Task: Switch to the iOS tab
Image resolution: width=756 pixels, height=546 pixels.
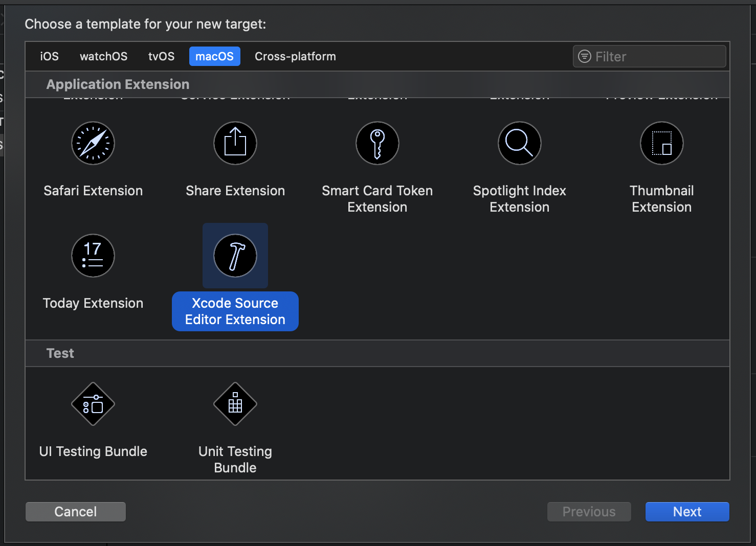Action: click(50, 56)
